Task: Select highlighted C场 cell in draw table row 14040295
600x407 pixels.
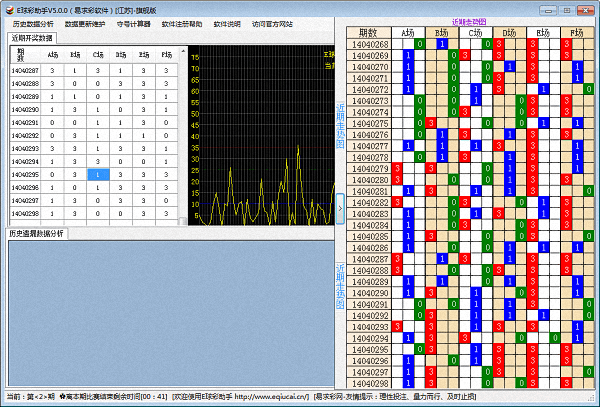Action: click(98, 174)
